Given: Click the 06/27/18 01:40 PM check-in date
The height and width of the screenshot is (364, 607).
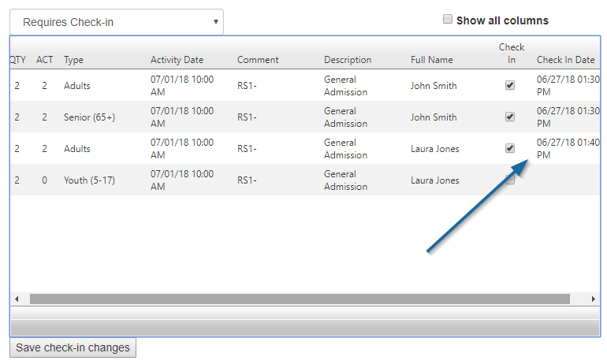Looking at the screenshot, I should pos(568,149).
